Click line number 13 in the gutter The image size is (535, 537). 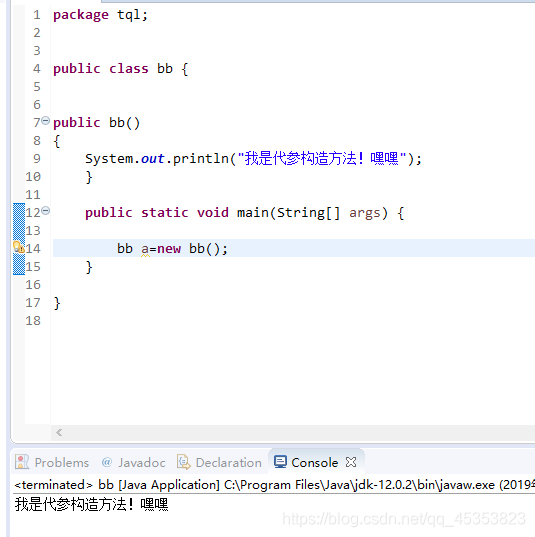(x=33, y=231)
